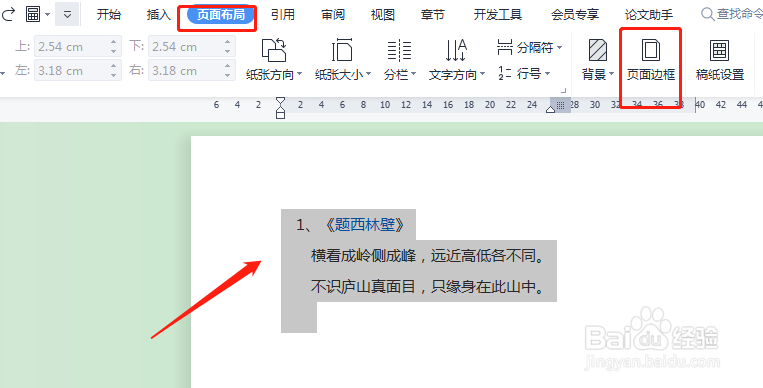This screenshot has width=763, height=388.
Task: Switch to the 开始 tab
Action: [x=109, y=15]
